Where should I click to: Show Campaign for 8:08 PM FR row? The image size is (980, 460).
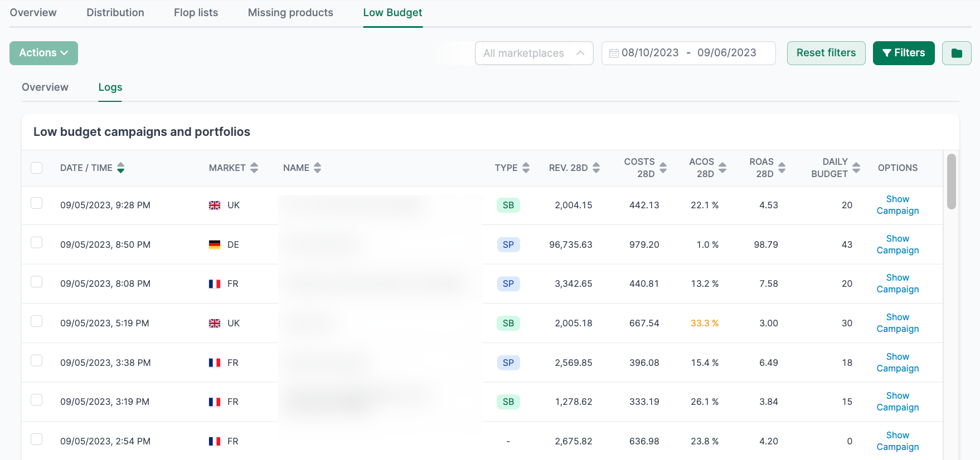pos(897,283)
